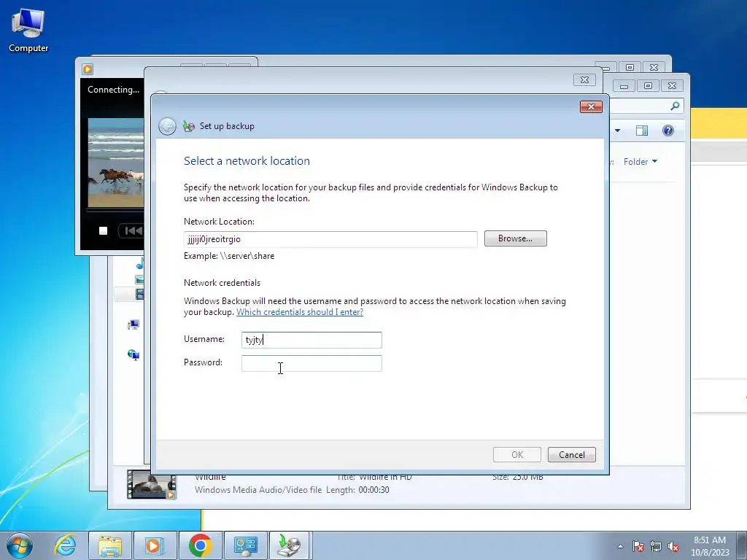
Task: Select the Computer icon in Explorer sidebar
Action: pyautogui.click(x=133, y=324)
